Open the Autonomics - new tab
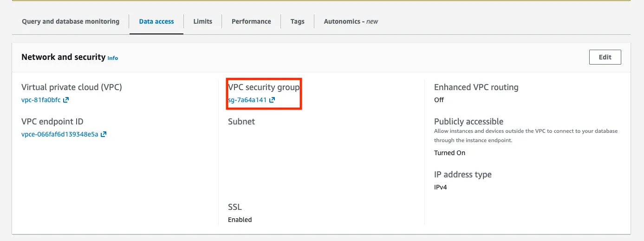Viewport: 644px width, 241px height. pos(351,21)
